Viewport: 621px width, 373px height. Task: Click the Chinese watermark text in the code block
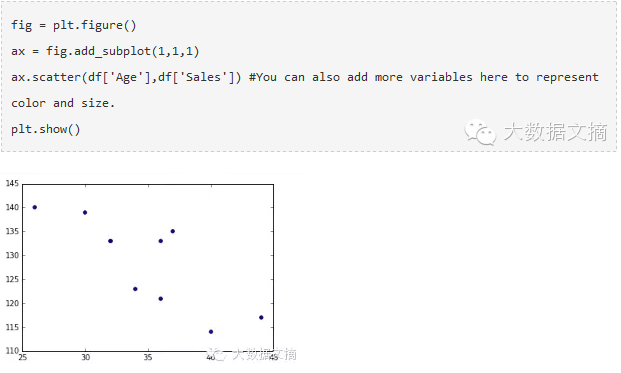[x=555, y=132]
